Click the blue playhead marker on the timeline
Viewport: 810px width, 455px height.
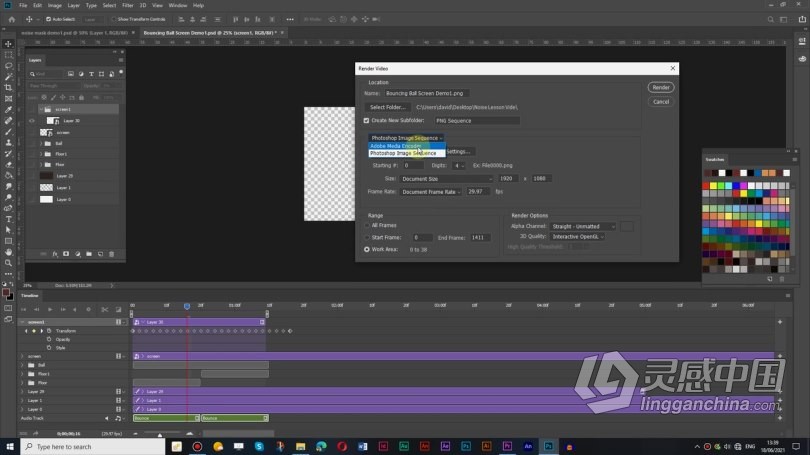[187, 307]
